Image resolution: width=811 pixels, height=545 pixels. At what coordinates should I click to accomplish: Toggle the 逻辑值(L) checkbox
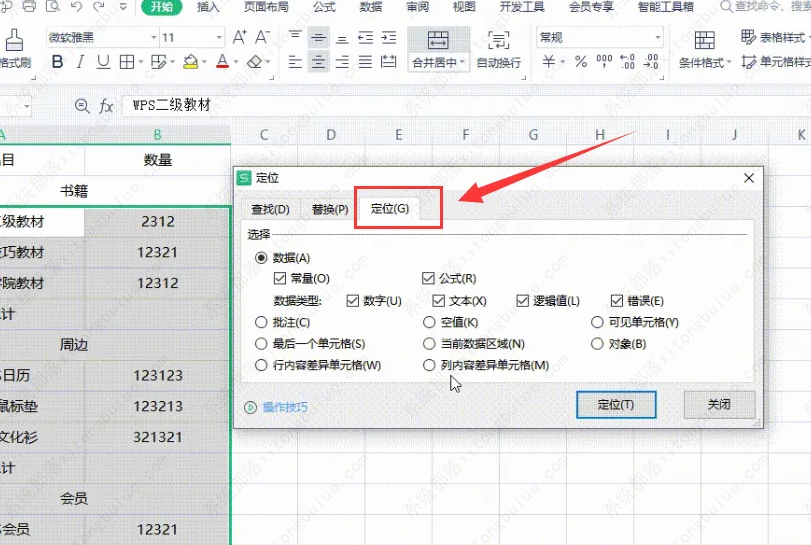pyautogui.click(x=523, y=301)
